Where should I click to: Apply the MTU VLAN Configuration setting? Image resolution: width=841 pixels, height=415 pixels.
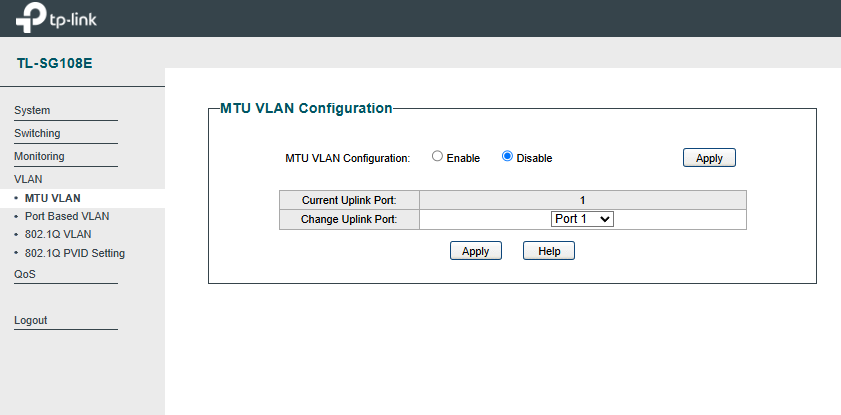click(709, 158)
